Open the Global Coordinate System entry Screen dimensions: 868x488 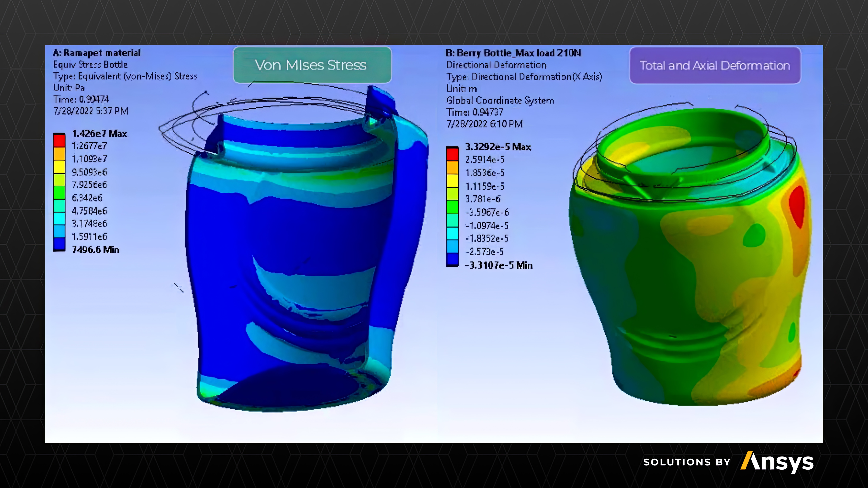coord(500,100)
